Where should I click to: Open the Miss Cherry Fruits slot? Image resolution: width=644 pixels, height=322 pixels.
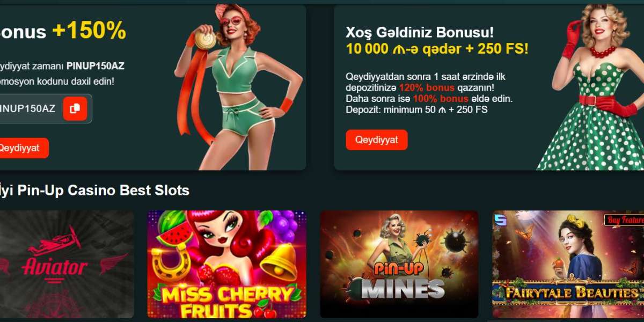(x=227, y=264)
